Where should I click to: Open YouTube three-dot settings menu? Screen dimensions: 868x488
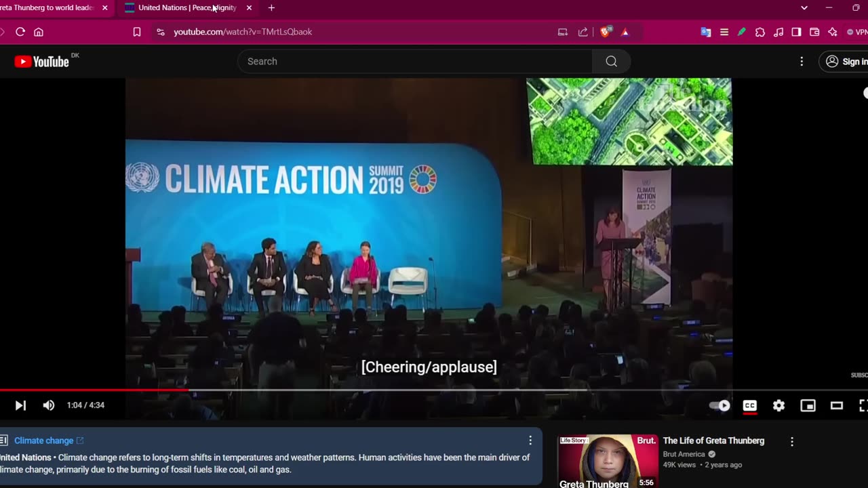click(x=802, y=61)
